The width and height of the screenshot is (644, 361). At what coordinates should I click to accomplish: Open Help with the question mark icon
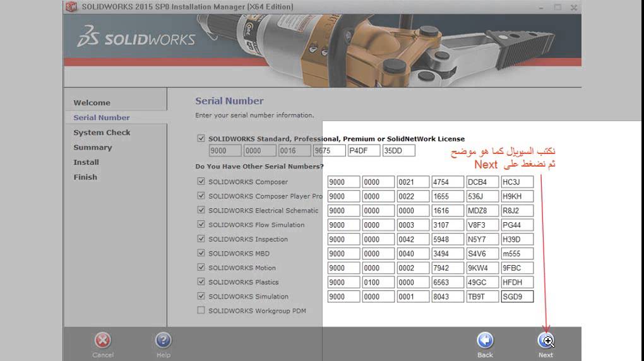coord(163,340)
